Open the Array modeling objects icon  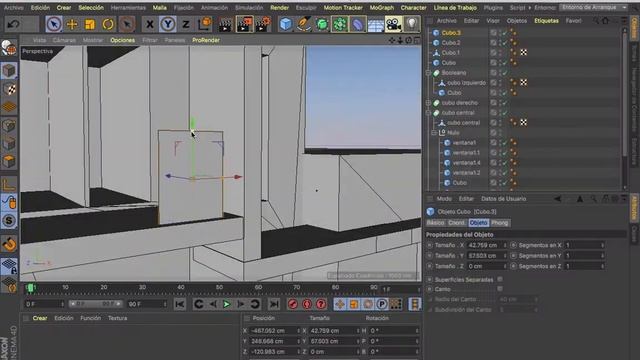(340, 24)
